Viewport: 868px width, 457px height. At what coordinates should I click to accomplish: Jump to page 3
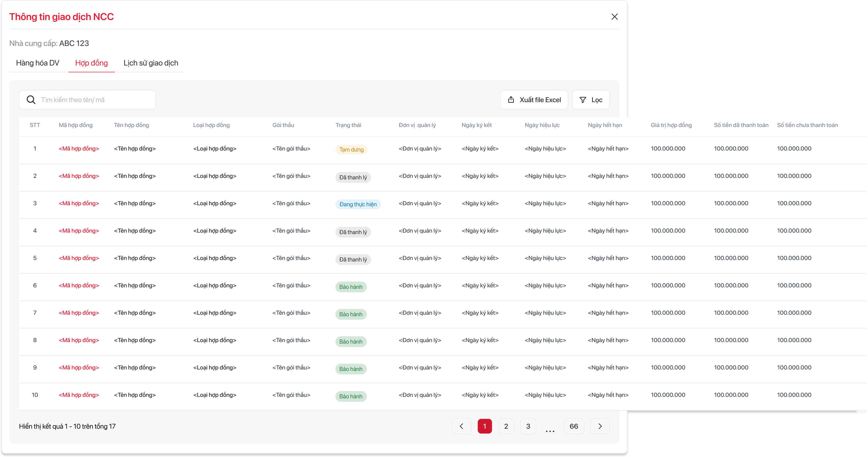[x=528, y=426]
